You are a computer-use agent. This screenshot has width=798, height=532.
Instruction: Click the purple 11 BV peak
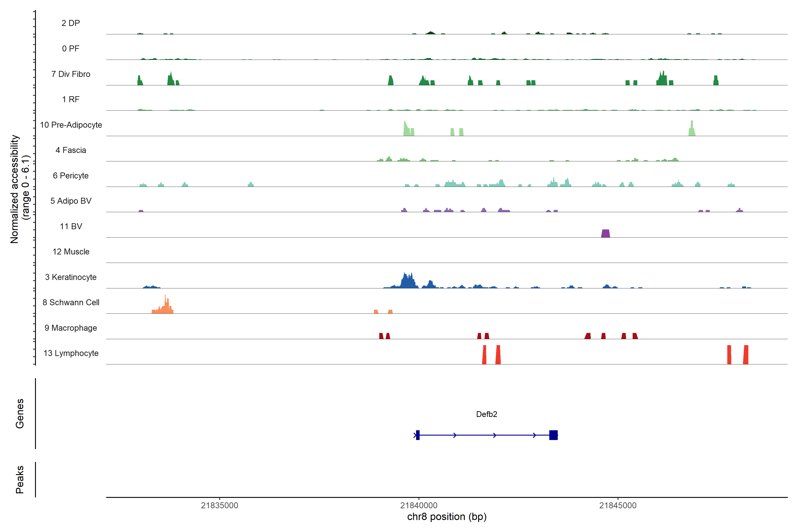click(605, 233)
